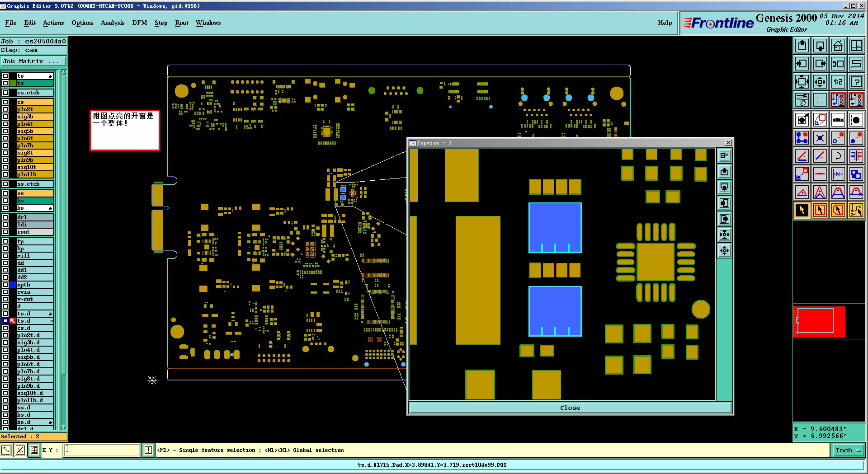The width and height of the screenshot is (868, 474).
Task: Toggle the checkbox for layer ts.d
Action: tap(5, 321)
